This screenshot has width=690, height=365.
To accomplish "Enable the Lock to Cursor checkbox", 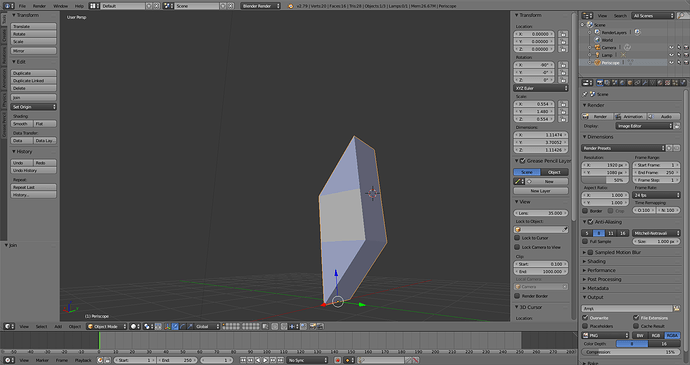I will 518,238.
